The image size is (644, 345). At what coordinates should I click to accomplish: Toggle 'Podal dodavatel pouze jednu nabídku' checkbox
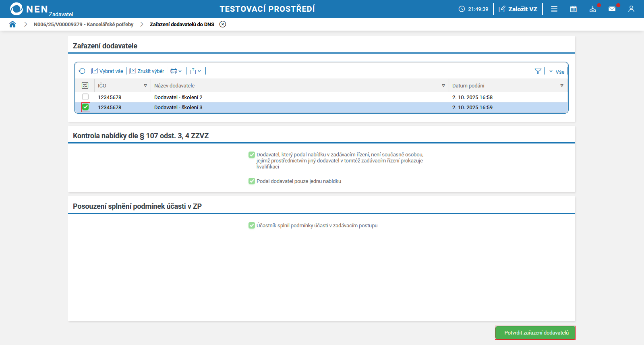(x=252, y=181)
